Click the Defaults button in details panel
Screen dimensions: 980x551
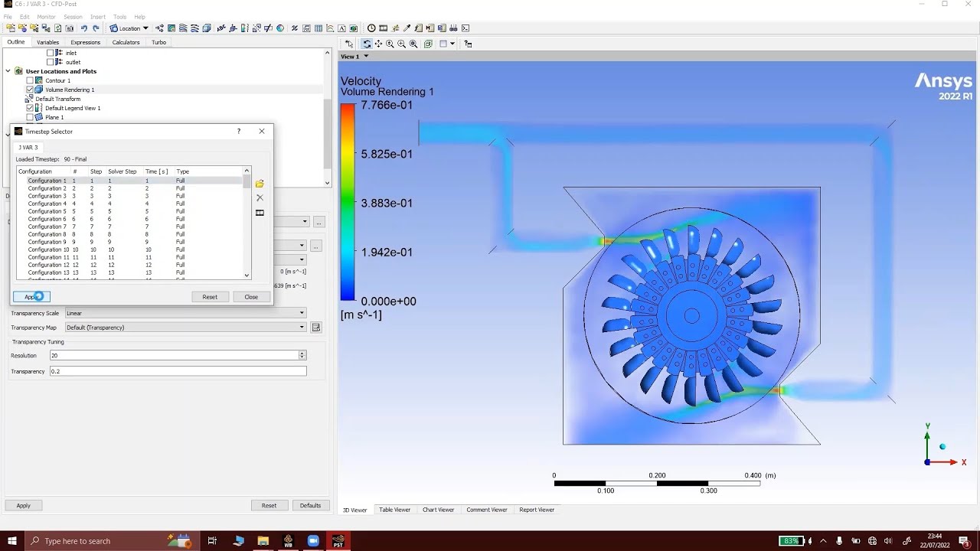pyautogui.click(x=310, y=506)
